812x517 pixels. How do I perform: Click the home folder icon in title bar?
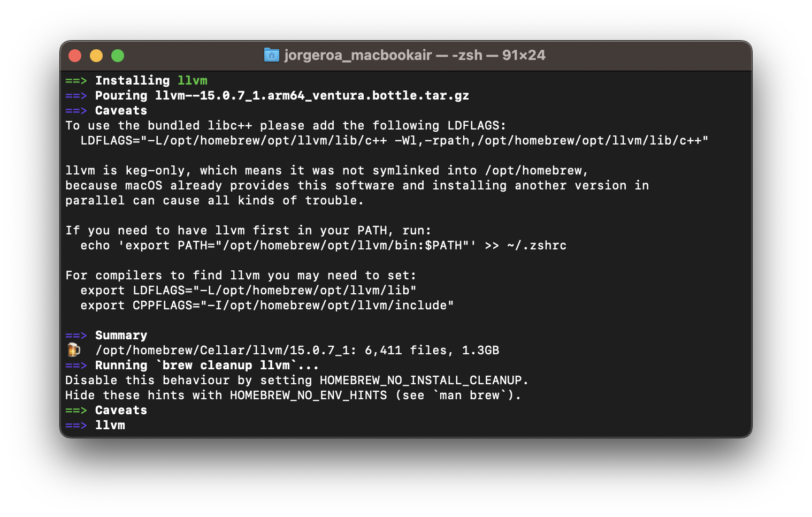(x=272, y=55)
